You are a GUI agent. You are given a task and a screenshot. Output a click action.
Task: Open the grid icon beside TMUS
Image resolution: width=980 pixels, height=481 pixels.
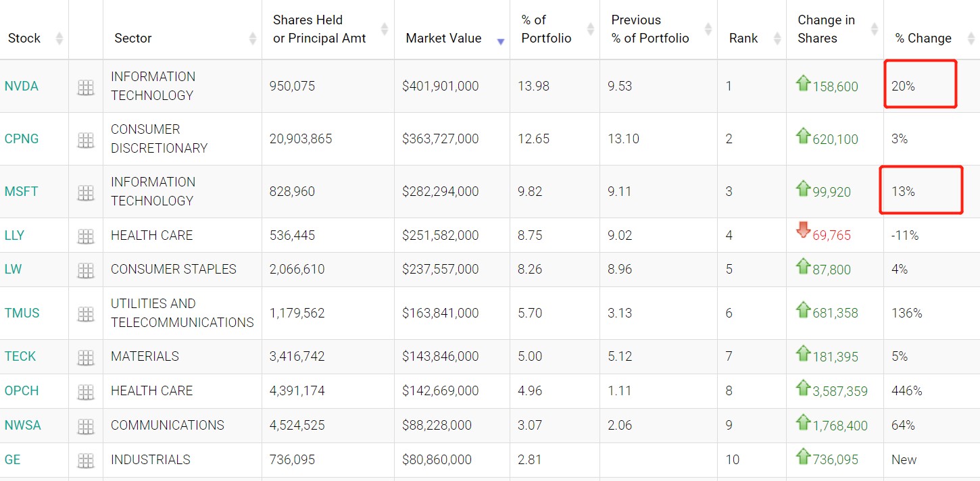86,314
